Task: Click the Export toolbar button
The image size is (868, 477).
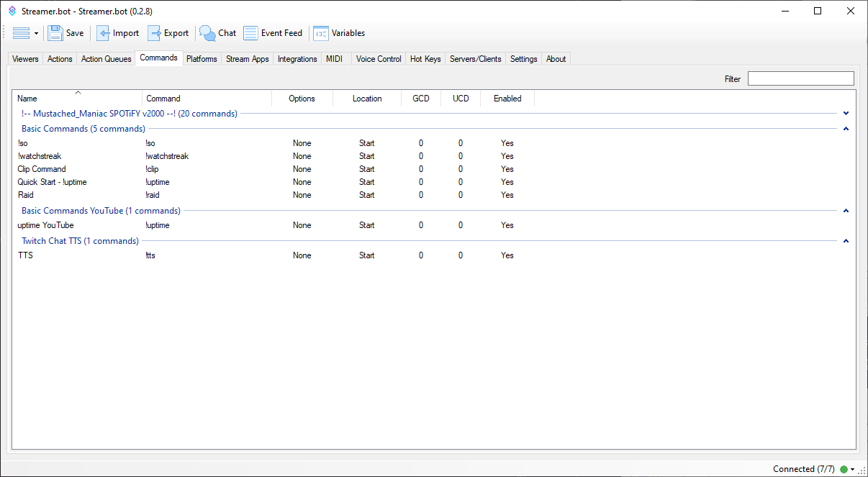Action: pos(168,33)
